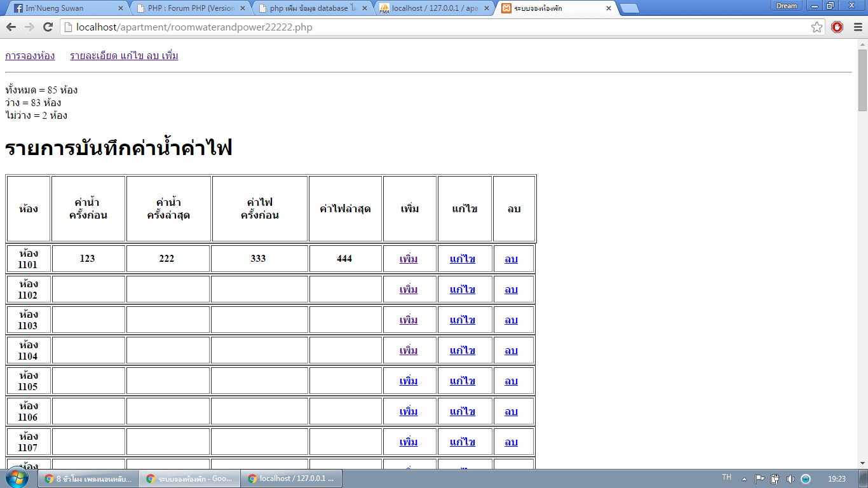Click the value 123 in room 1101 row

(88, 259)
